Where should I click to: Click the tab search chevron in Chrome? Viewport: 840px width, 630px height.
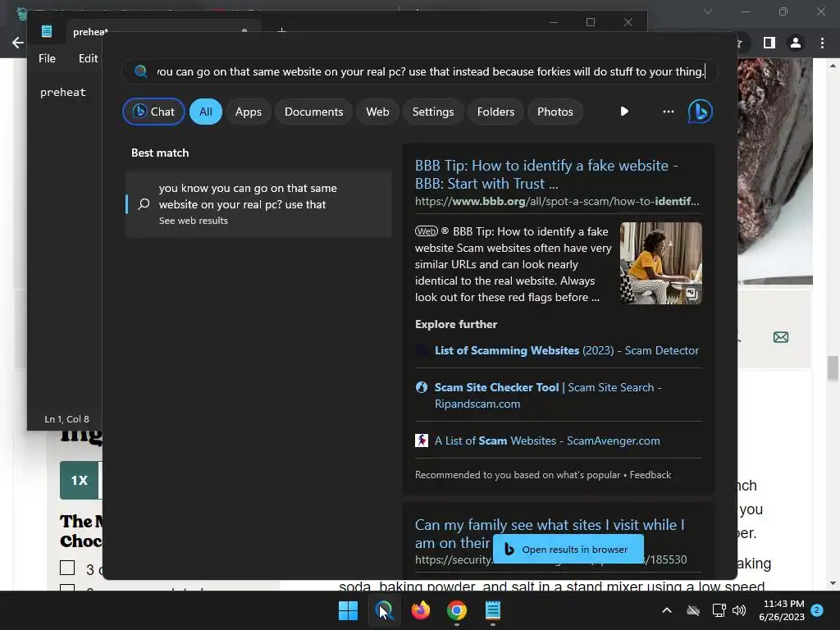(x=708, y=11)
